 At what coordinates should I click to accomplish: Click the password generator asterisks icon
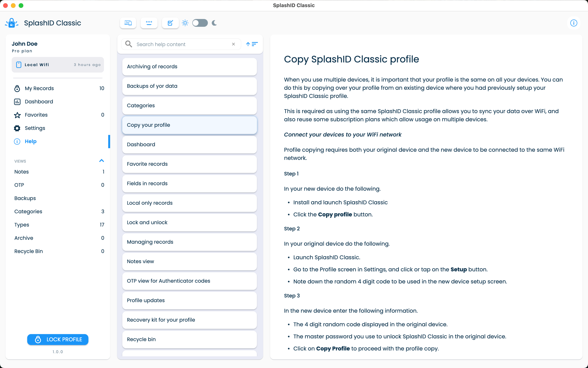pos(149,23)
